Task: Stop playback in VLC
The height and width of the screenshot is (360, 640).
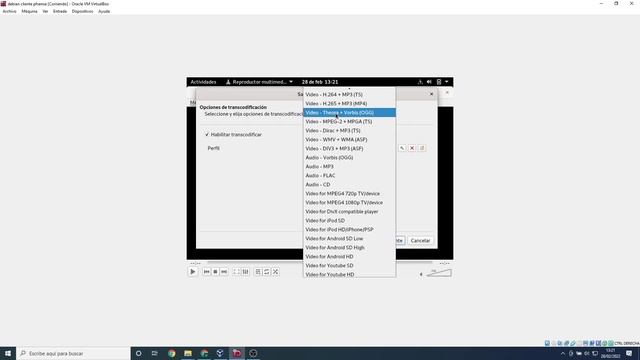Action: (x=215, y=272)
